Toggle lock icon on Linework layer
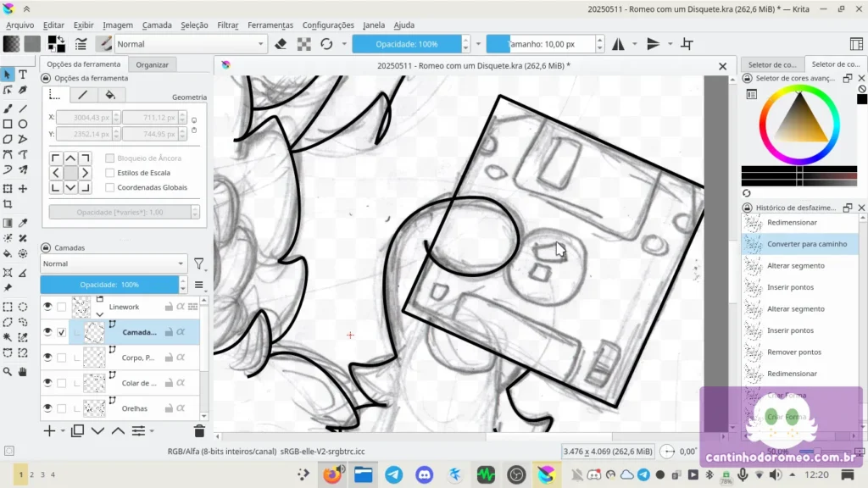Screen dimensions: 868x488 (169, 307)
